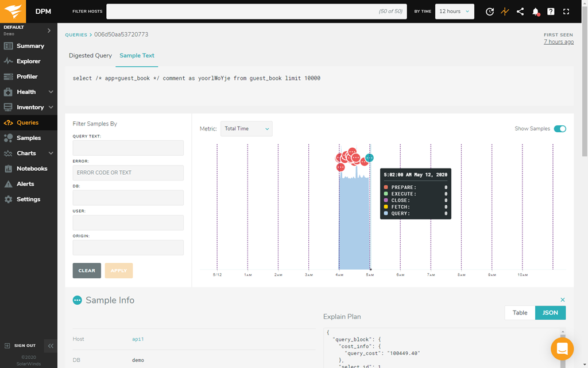Enter fullscreen using the expand icon
Screen dimensions: 588x368
[x=567, y=11]
